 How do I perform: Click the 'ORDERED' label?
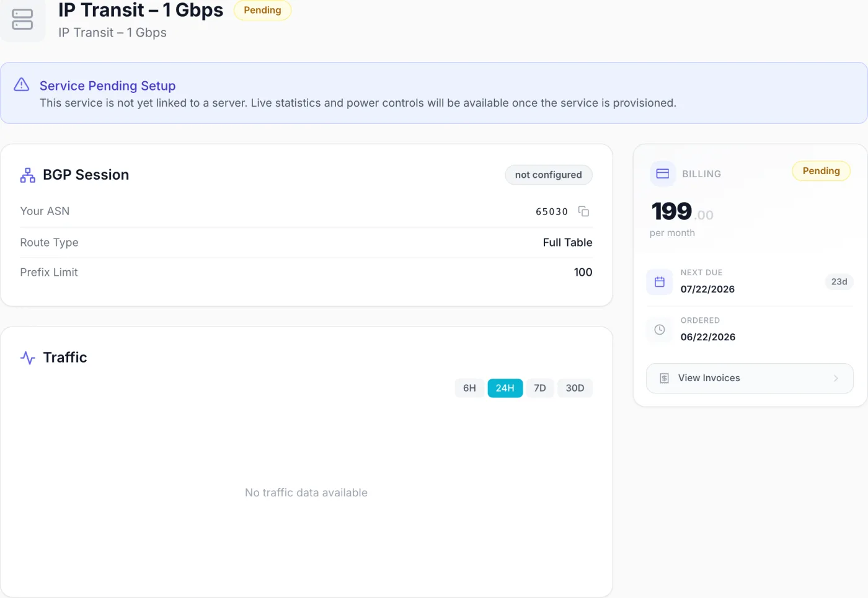[x=700, y=320]
